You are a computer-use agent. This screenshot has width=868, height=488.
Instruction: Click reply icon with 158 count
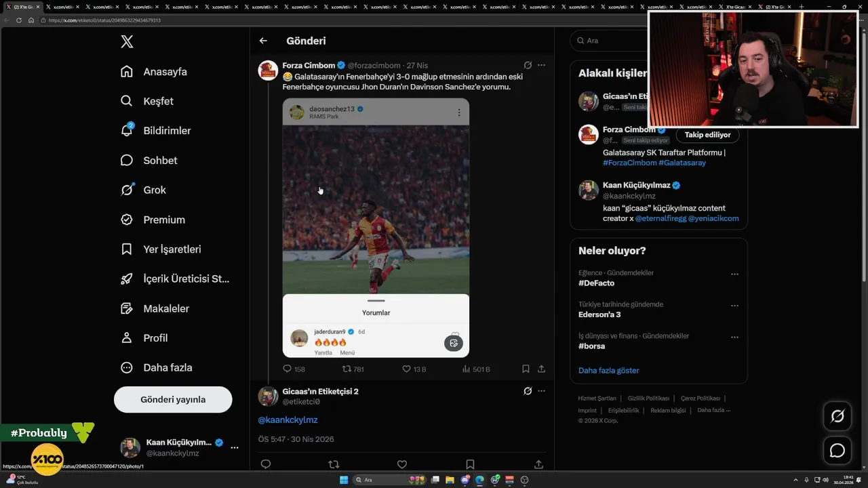(x=287, y=369)
